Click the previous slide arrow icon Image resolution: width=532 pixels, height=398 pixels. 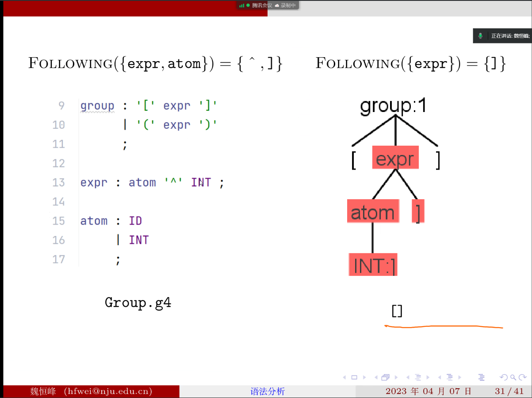345,377
